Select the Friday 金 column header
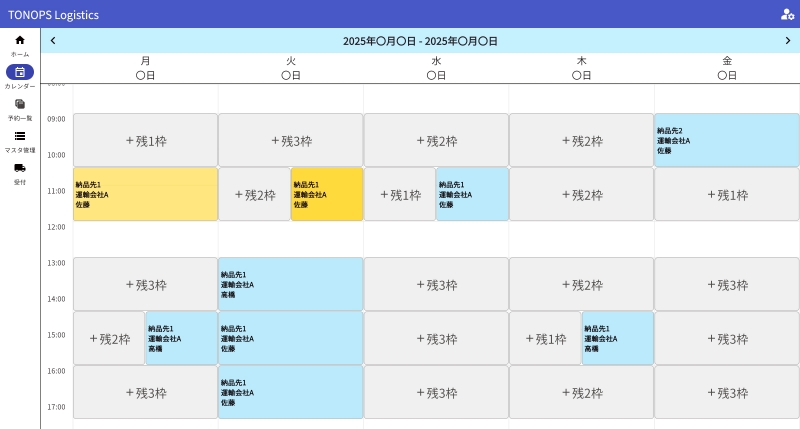Screen dimensions: 800x429 727,68
